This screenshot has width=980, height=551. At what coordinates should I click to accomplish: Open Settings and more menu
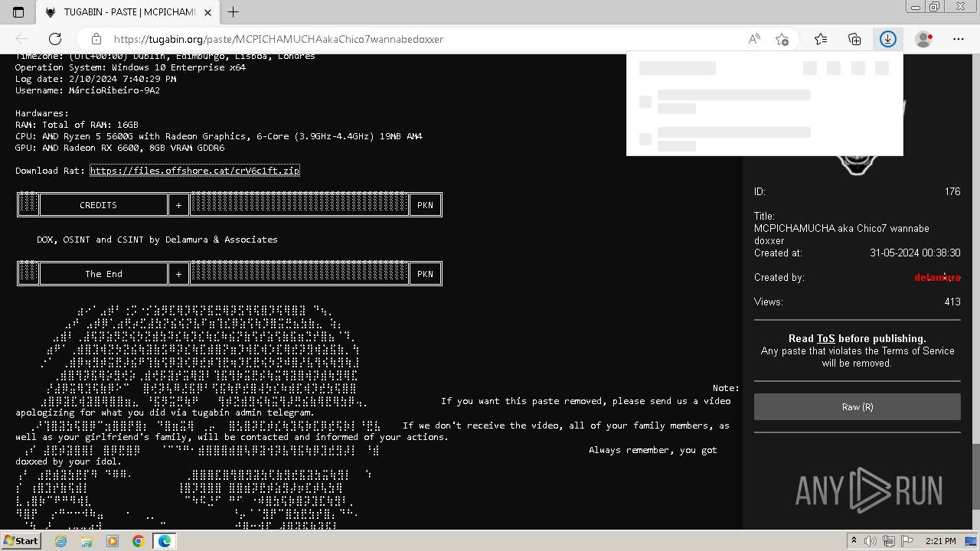pyautogui.click(x=959, y=39)
